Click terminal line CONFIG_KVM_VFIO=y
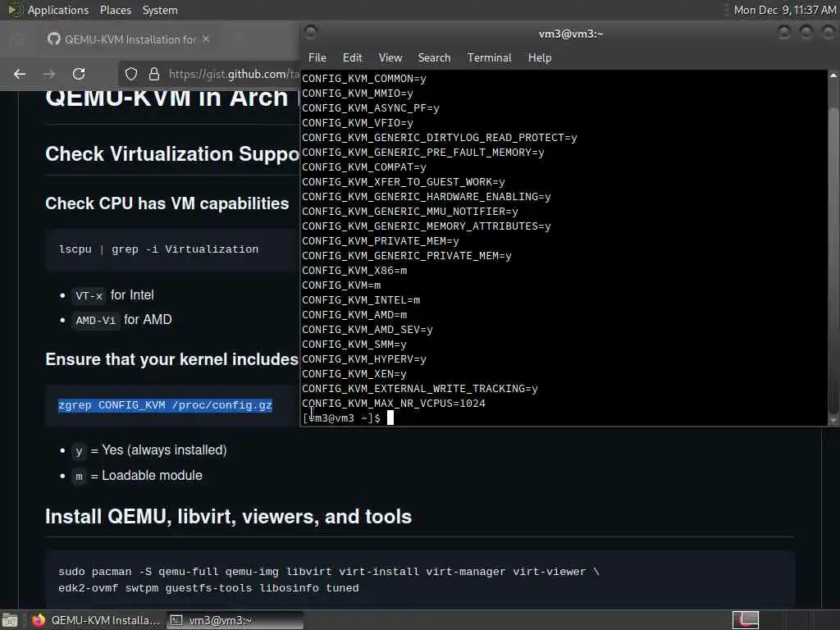The height and width of the screenshot is (630, 840). 358,123
